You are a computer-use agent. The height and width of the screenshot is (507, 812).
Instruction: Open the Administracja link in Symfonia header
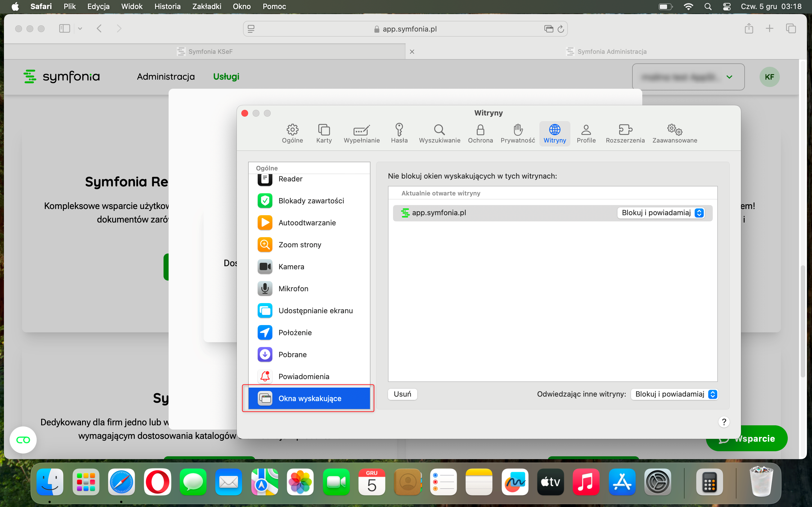(166, 77)
